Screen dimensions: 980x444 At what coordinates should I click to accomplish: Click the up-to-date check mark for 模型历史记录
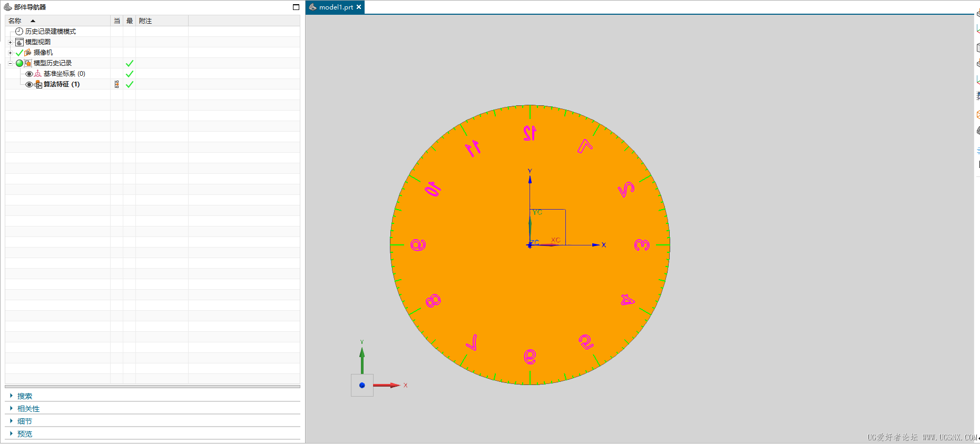(x=130, y=63)
